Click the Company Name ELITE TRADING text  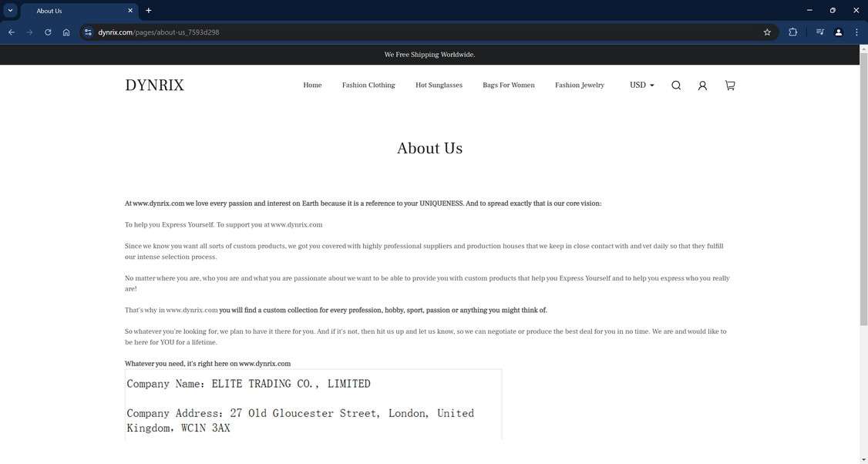[x=248, y=384]
